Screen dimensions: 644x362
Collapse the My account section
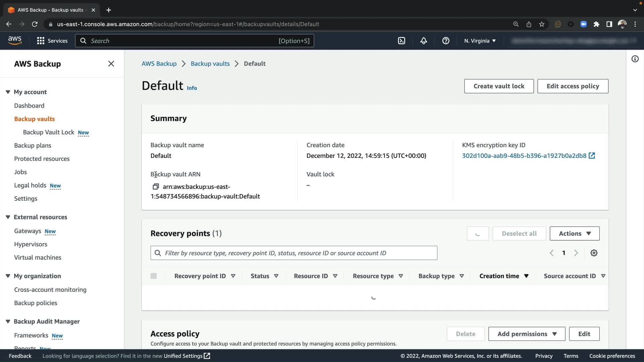click(x=8, y=92)
